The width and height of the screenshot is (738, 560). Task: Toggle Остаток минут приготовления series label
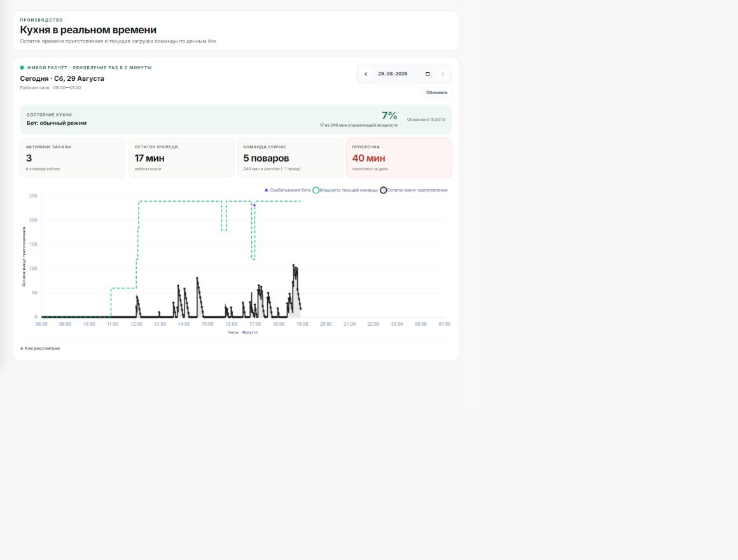point(417,190)
